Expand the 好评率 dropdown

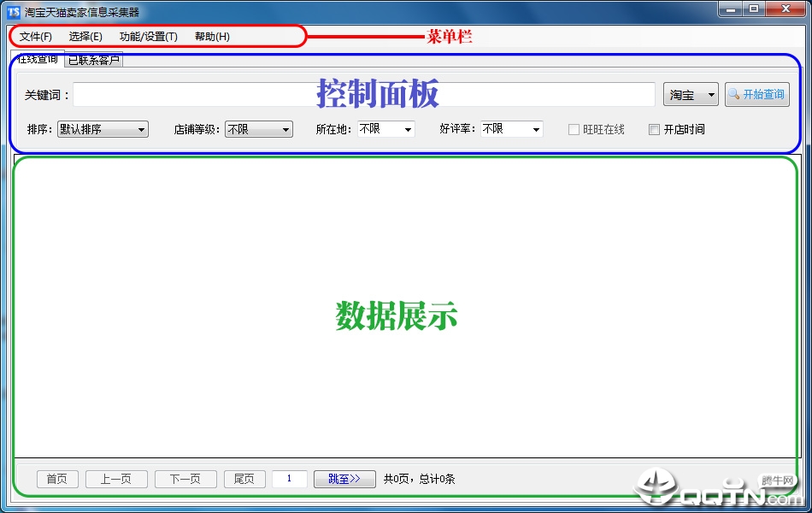(512, 129)
